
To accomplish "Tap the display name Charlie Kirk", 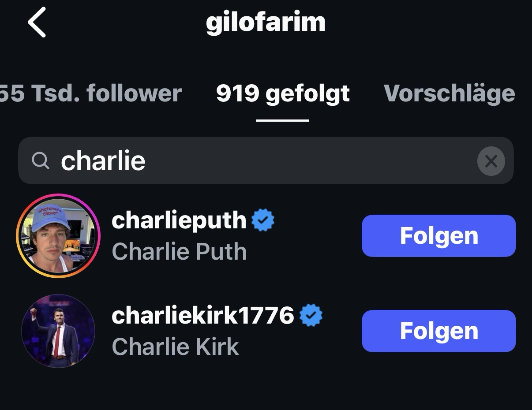I will tap(175, 347).
